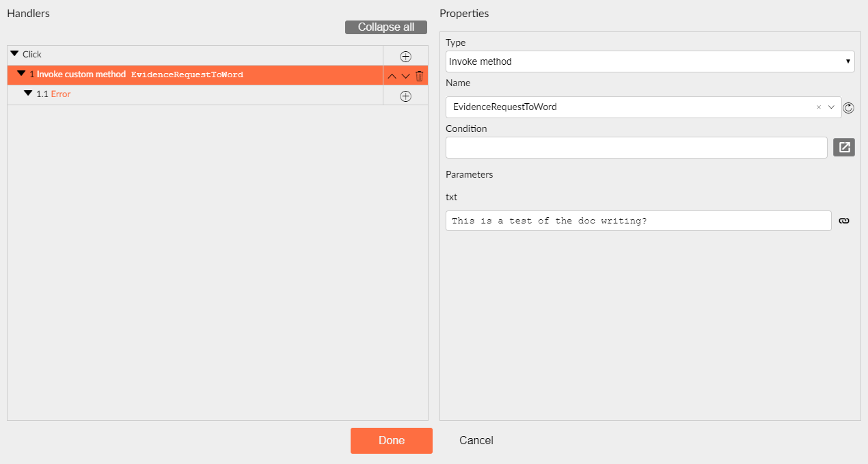Image resolution: width=868 pixels, height=464 pixels.
Task: Click the Collapse all button
Action: [386, 27]
